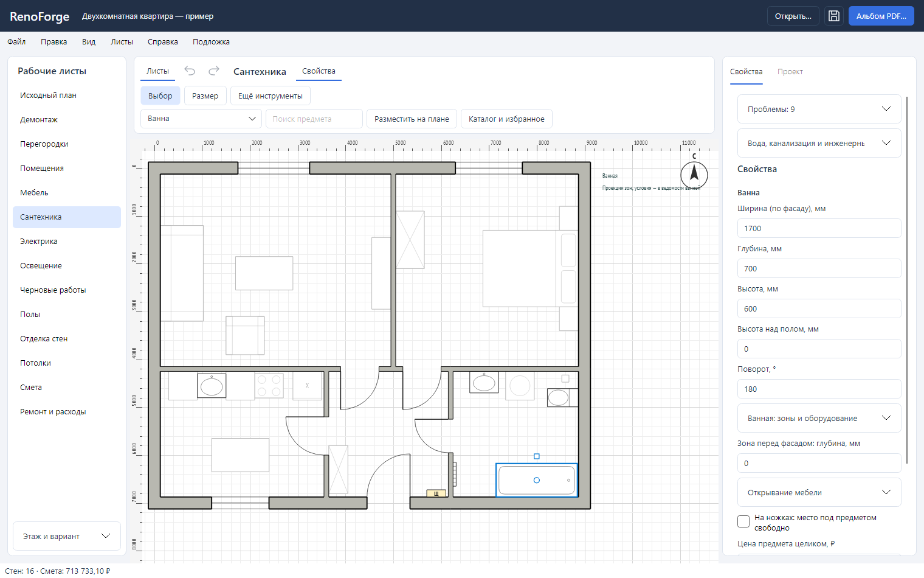
Task: Select the armchair in the living room
Action: 245,335
